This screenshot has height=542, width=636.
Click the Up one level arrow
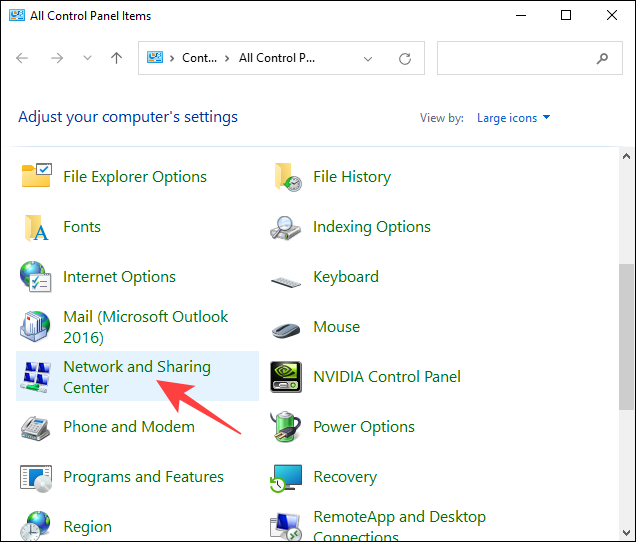pos(116,58)
